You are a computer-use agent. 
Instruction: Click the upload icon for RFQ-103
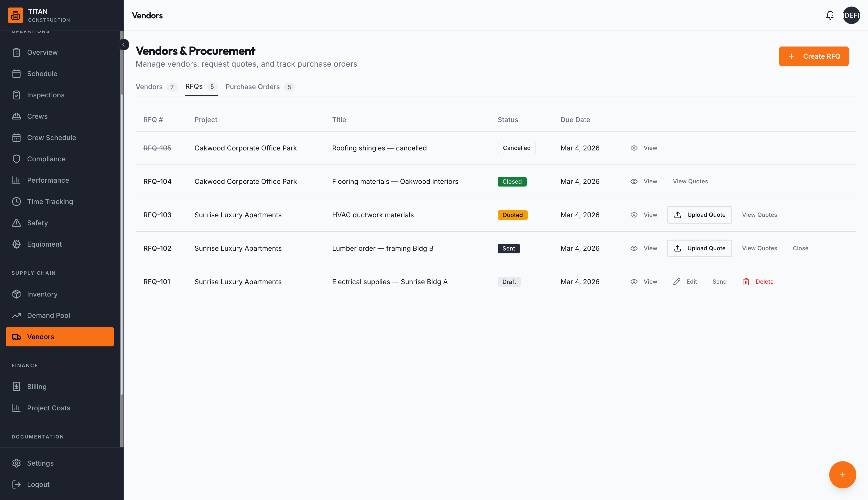(x=677, y=215)
